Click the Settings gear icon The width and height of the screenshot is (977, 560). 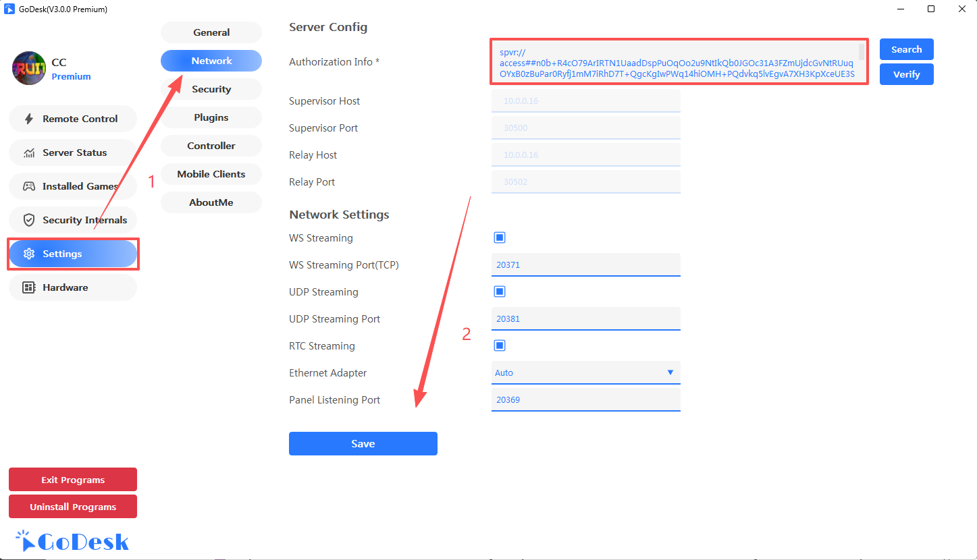[x=29, y=254]
